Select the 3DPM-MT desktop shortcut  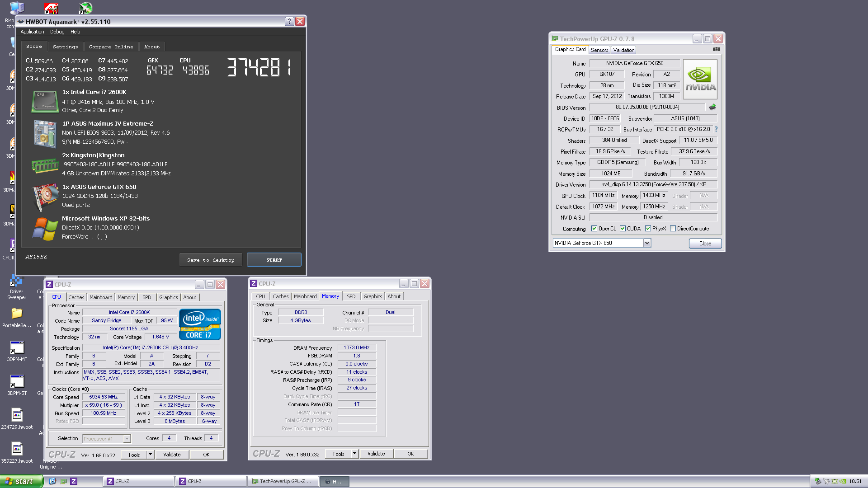[x=17, y=351]
